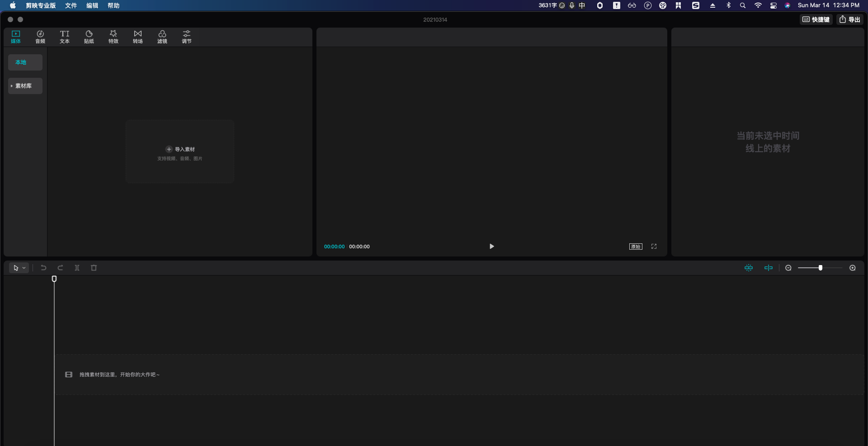Click the main track drop area
The width and height of the screenshot is (868, 446).
click(x=459, y=375)
